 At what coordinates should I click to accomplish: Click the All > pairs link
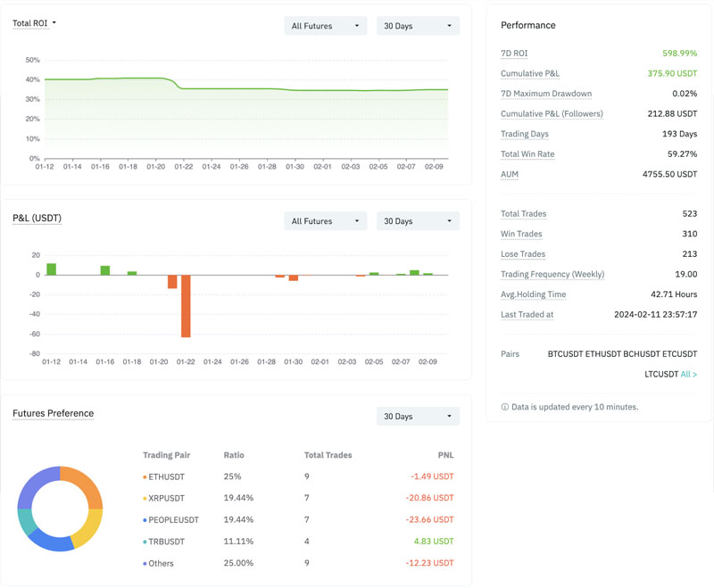(x=688, y=374)
